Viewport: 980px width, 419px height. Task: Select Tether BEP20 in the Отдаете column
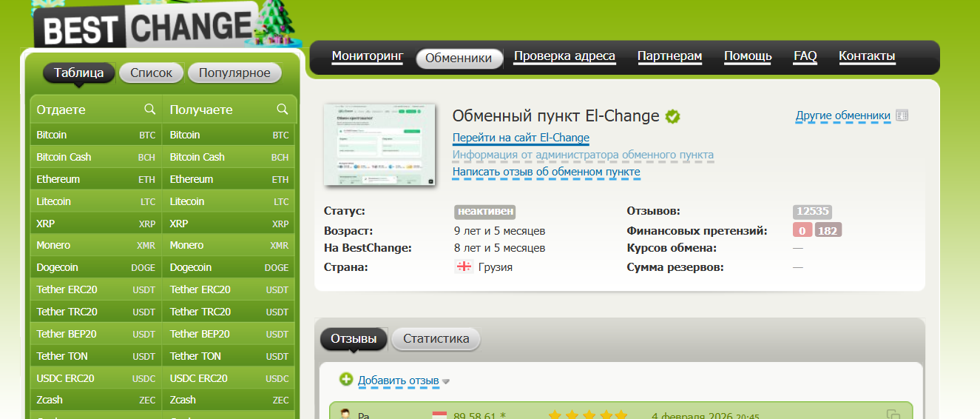pos(96,334)
